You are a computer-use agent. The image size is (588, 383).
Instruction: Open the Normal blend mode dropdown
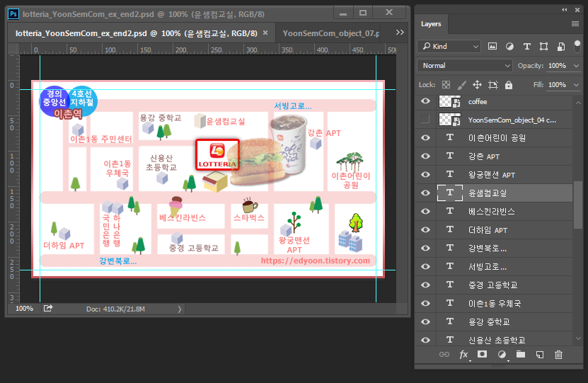(464, 66)
